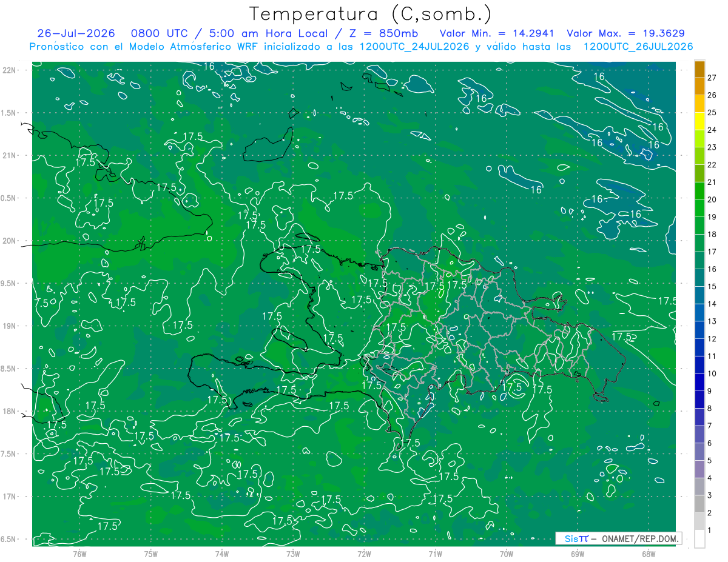Click "1200UTC_24JUL2026" initialization time
Viewport: 728px width, 562px height.
414,47
